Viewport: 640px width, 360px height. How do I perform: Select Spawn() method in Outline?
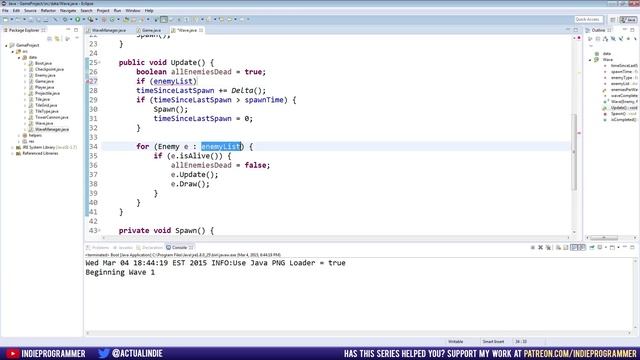click(618, 114)
